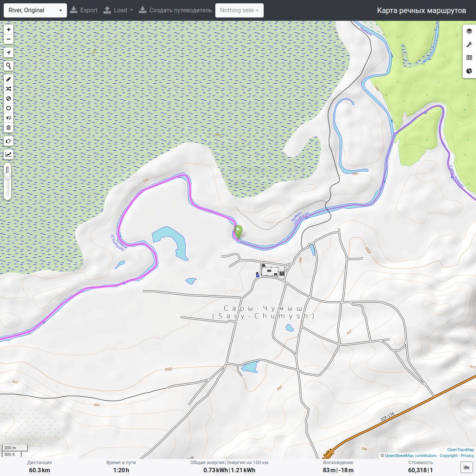Toggle the elevation chart button in sidebar
Screen dimensions: 476x476
[9, 154]
